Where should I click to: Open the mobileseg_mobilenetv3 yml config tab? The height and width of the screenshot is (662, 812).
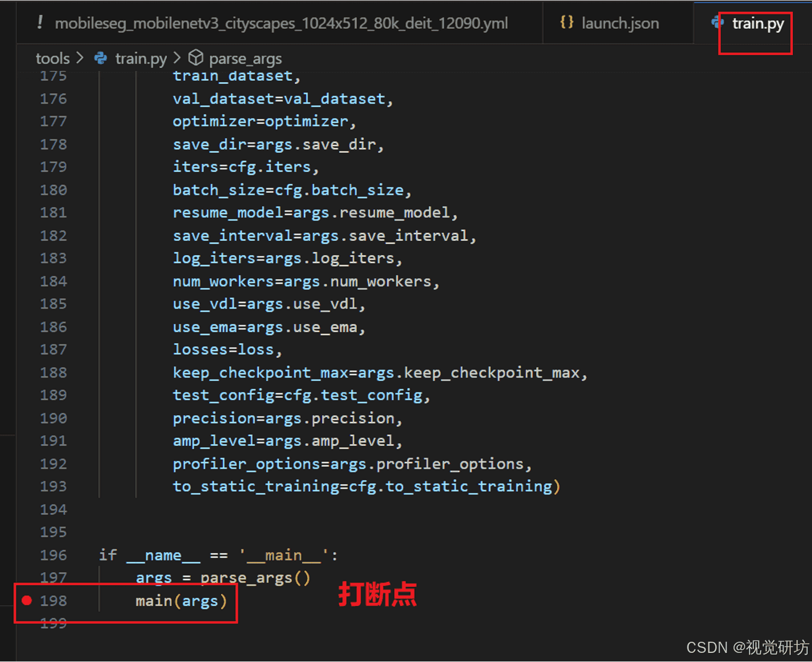tap(282, 22)
